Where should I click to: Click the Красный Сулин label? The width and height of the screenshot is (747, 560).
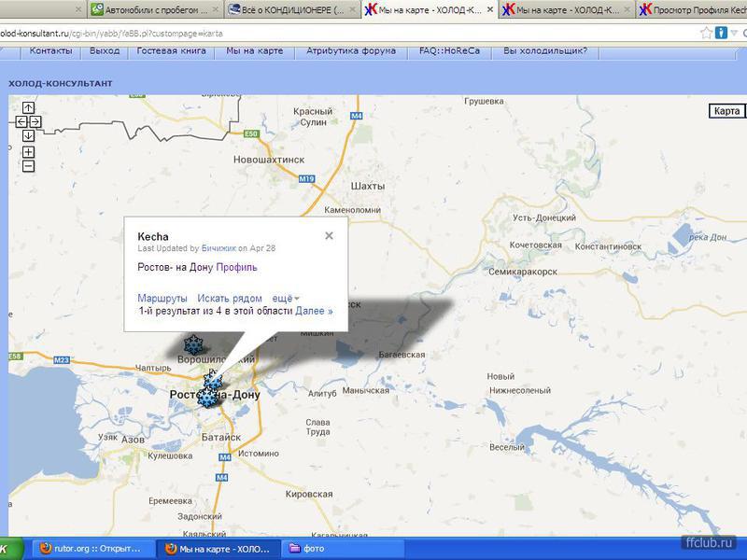[313, 117]
